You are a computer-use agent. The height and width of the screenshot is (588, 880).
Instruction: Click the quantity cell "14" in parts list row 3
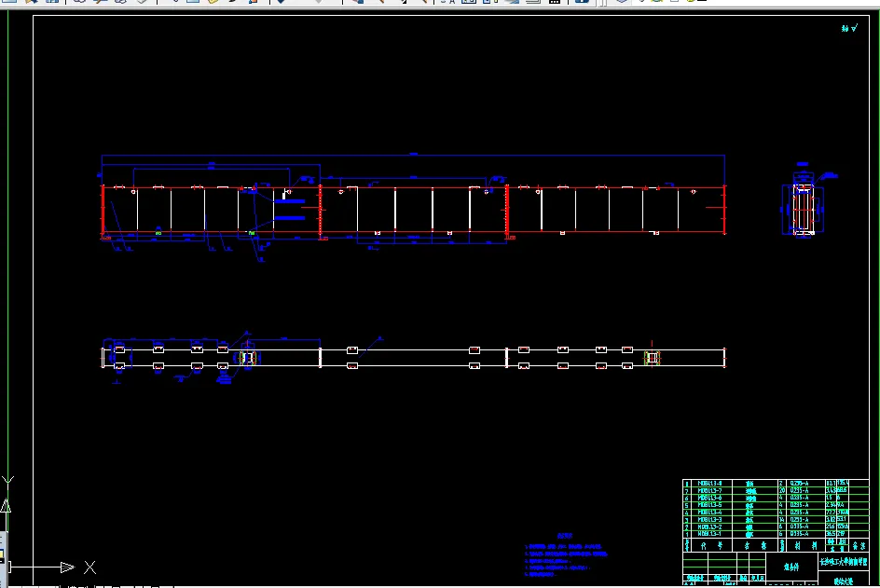coord(782,520)
